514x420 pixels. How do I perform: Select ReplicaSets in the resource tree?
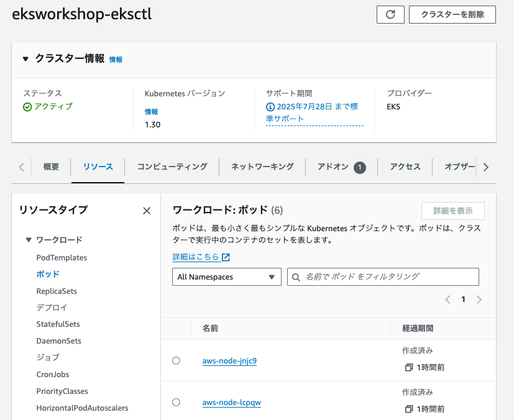click(57, 291)
